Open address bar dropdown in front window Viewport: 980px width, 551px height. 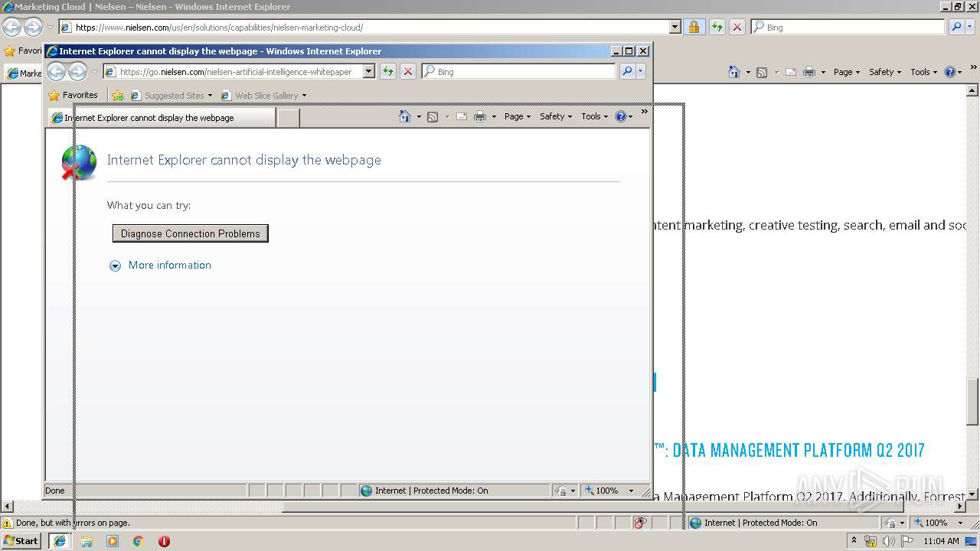click(x=368, y=71)
